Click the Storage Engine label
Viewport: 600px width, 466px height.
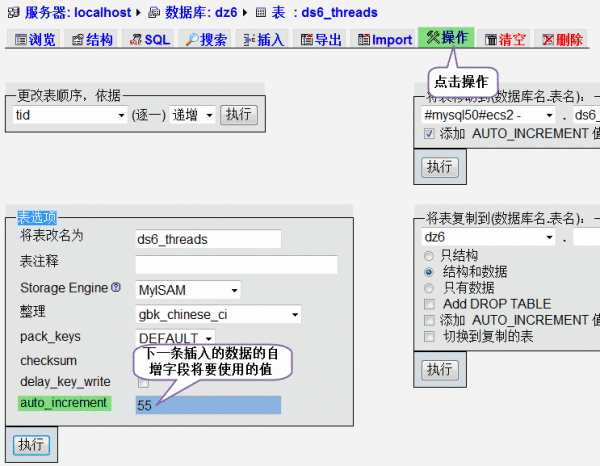(x=64, y=288)
